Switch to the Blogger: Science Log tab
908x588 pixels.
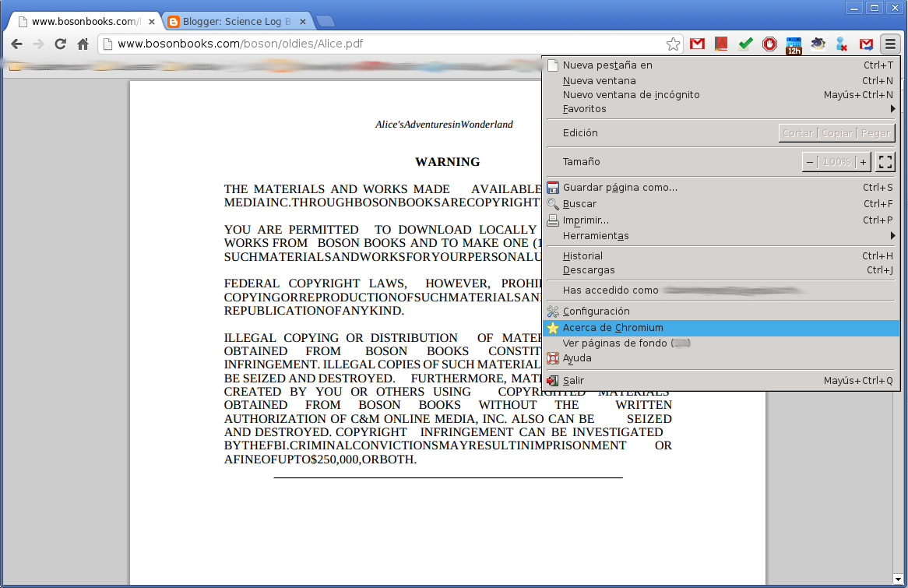238,22
